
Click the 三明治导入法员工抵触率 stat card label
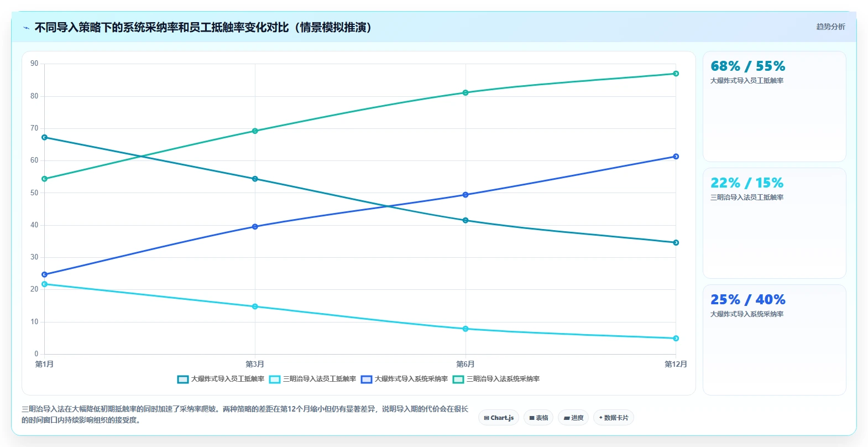coord(747,197)
